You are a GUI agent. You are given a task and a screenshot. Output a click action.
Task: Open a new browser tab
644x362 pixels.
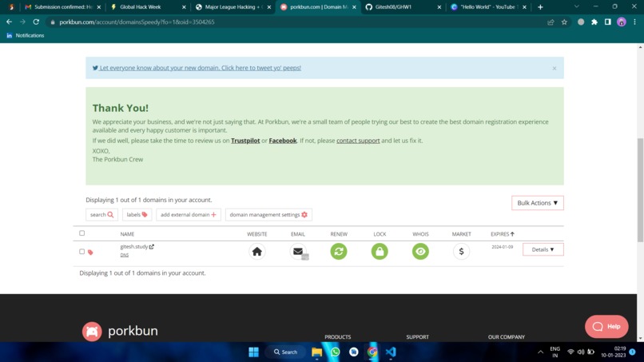540,7
